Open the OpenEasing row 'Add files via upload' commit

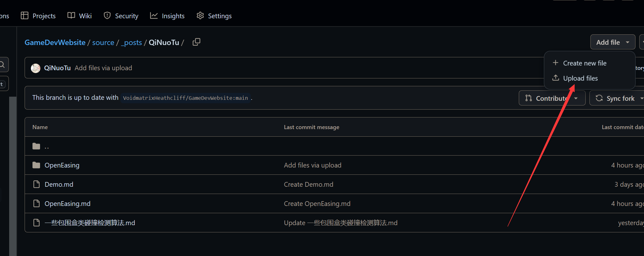[313, 165]
